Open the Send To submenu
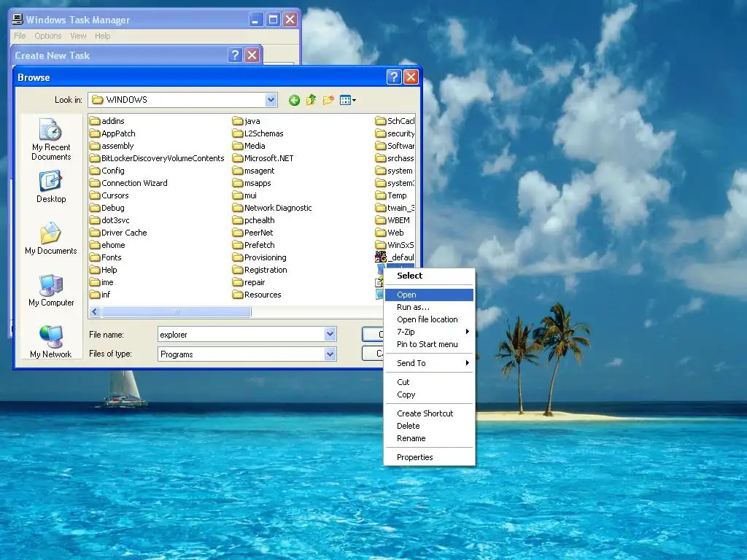The image size is (747, 560). [x=429, y=363]
